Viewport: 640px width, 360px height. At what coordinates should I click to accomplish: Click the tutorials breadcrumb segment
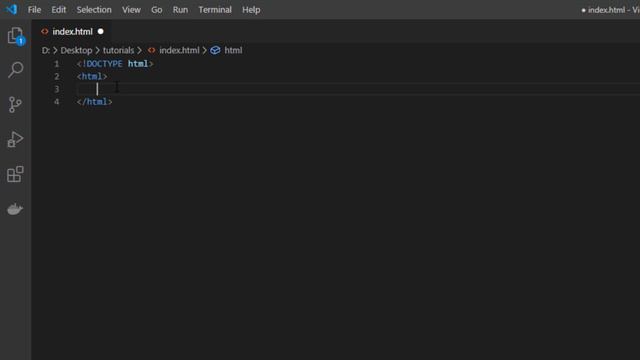point(118,50)
